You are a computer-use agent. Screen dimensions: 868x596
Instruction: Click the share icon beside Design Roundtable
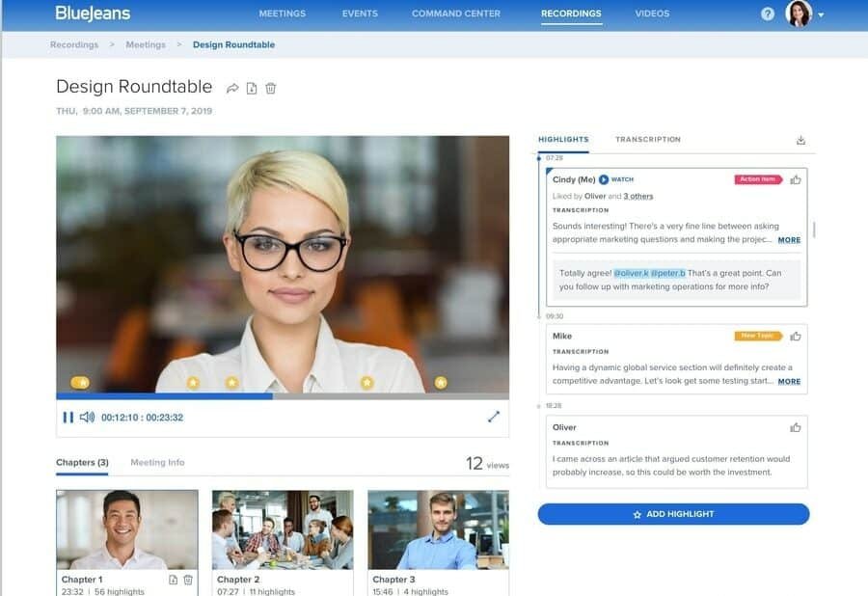232,89
